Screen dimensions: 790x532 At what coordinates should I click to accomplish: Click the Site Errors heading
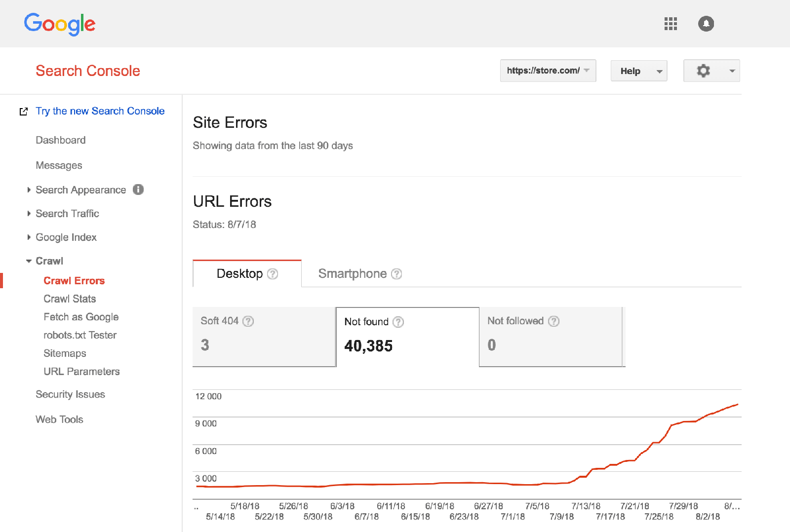click(230, 122)
